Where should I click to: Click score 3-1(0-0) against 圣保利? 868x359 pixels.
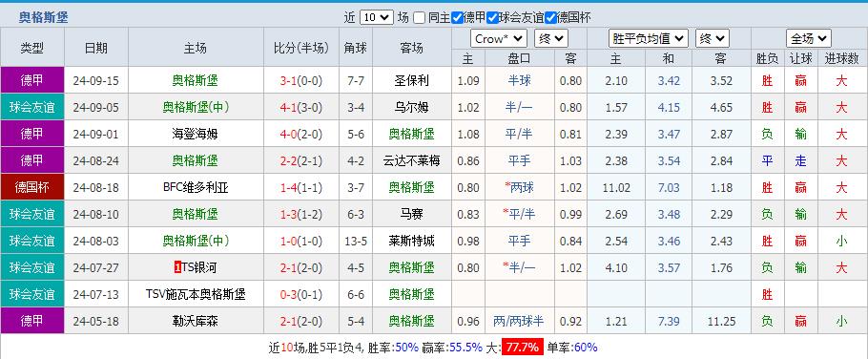301,81
